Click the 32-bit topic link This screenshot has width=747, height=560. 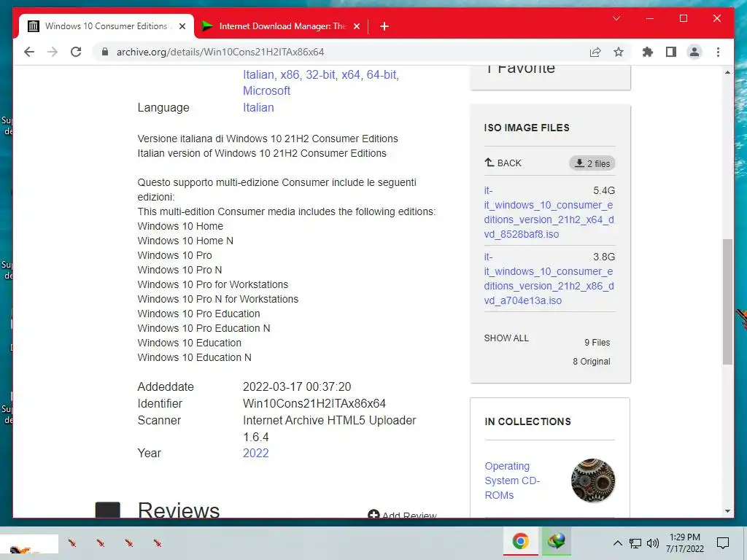click(x=321, y=75)
